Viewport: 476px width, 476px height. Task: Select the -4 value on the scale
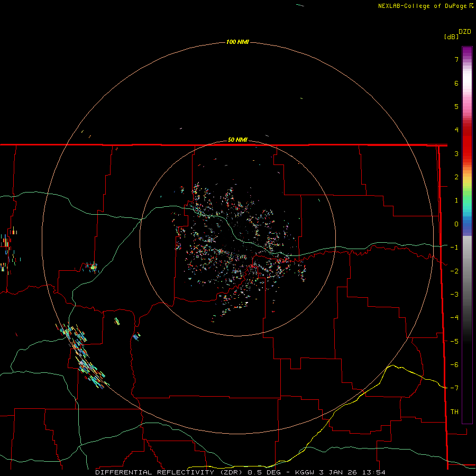454,318
